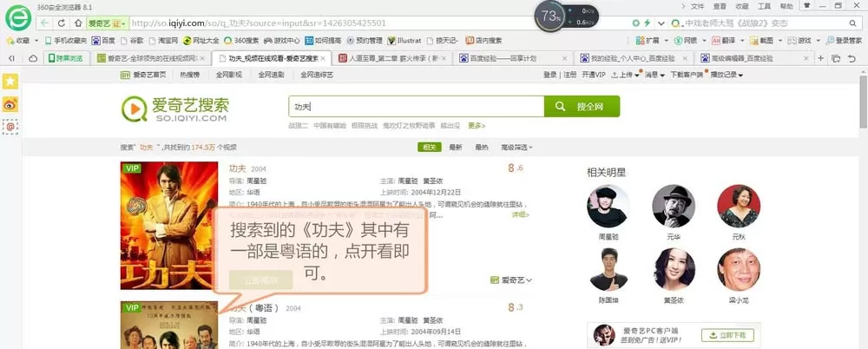Open the 工具 menu
Image resolution: width=868 pixels, height=349 pixels.
coord(764,6)
